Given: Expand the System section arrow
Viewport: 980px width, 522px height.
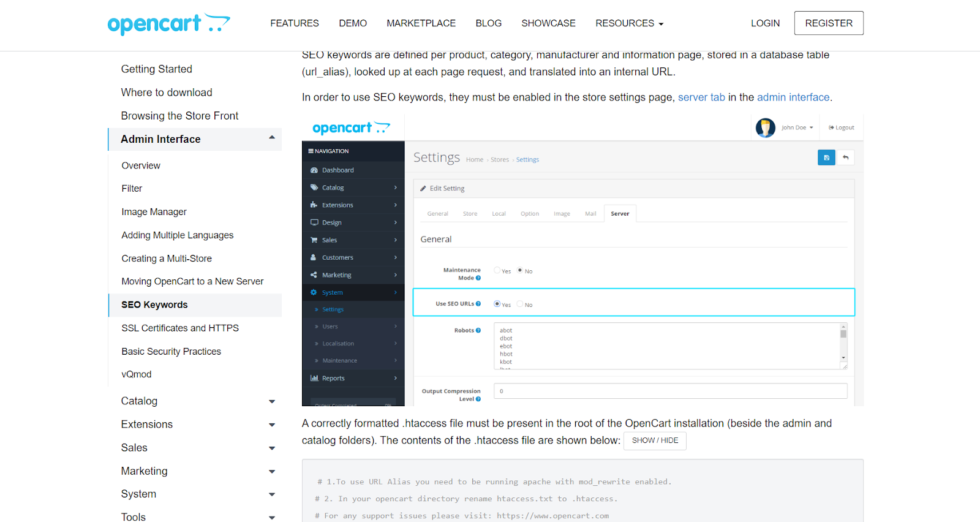Looking at the screenshot, I should tap(272, 495).
